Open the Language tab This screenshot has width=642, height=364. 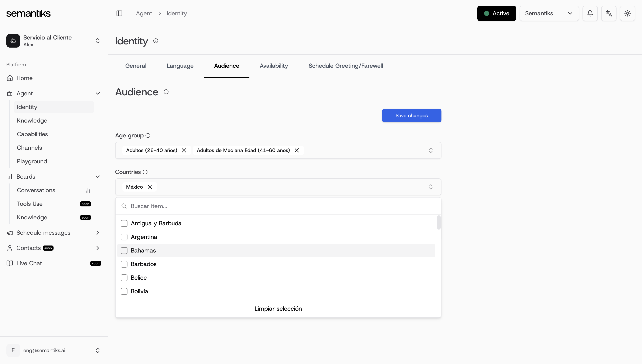(180, 66)
